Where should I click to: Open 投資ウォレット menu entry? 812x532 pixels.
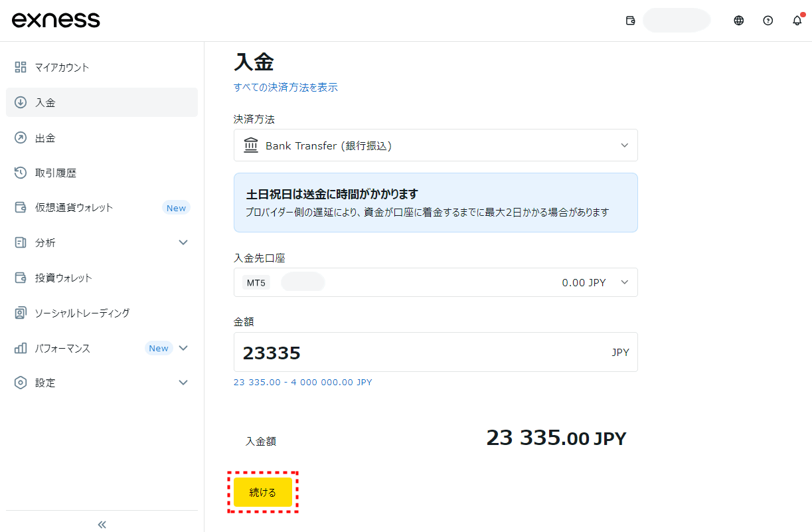click(102, 278)
